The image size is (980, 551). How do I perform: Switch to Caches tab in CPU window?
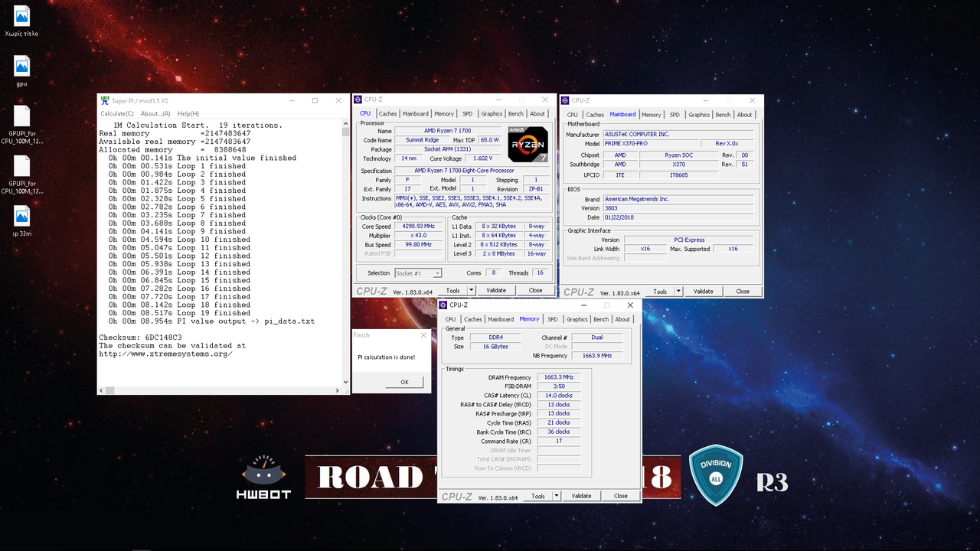click(x=388, y=114)
